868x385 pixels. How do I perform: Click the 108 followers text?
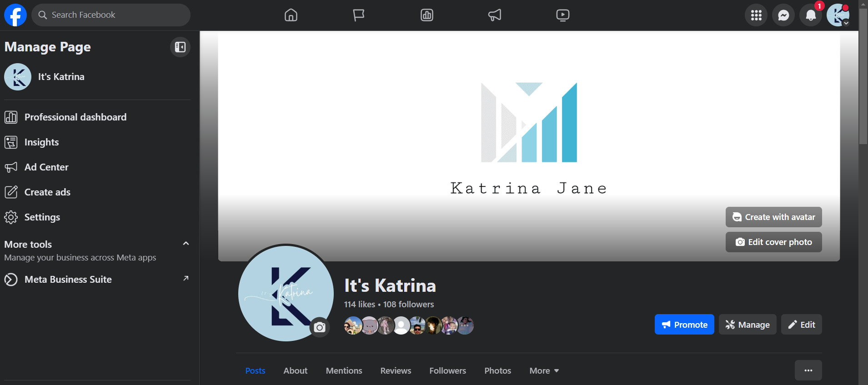(408, 305)
